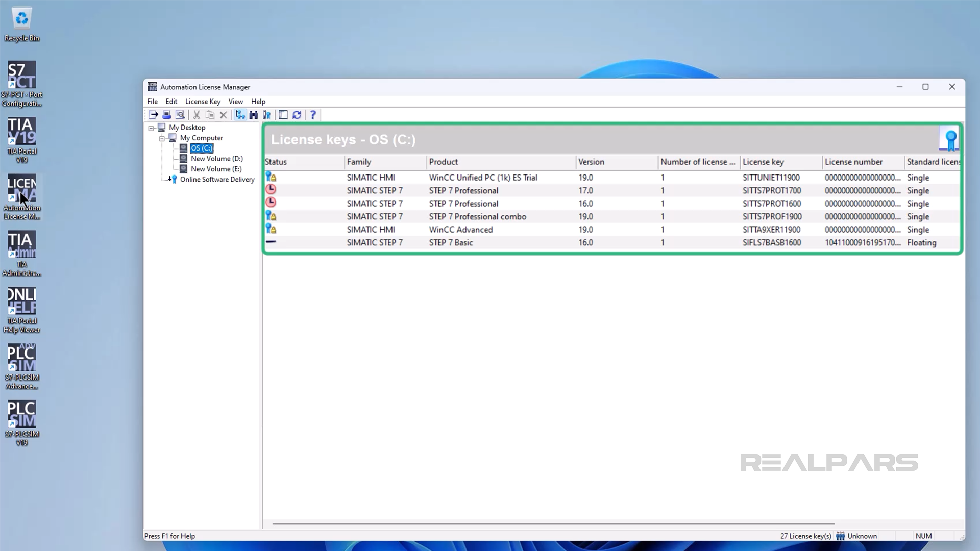Viewport: 980px width, 551px height.
Task: Open the File menu
Action: [152, 102]
